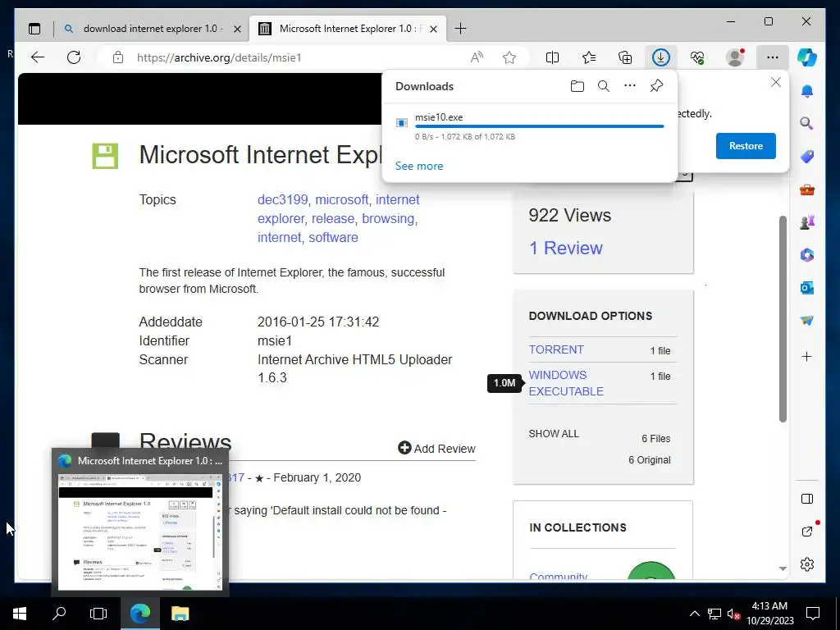Open sidebar settings gear
This screenshot has width=840, height=630.
pyautogui.click(x=807, y=564)
